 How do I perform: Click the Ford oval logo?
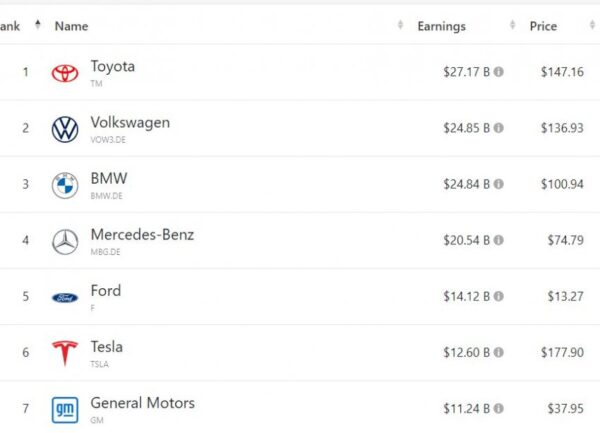(x=65, y=297)
